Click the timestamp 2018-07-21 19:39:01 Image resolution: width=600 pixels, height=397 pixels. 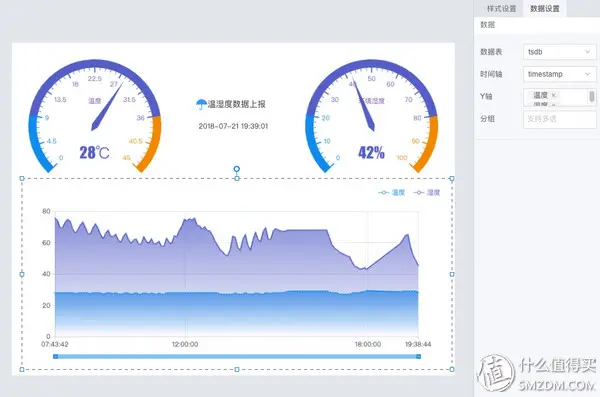click(233, 126)
